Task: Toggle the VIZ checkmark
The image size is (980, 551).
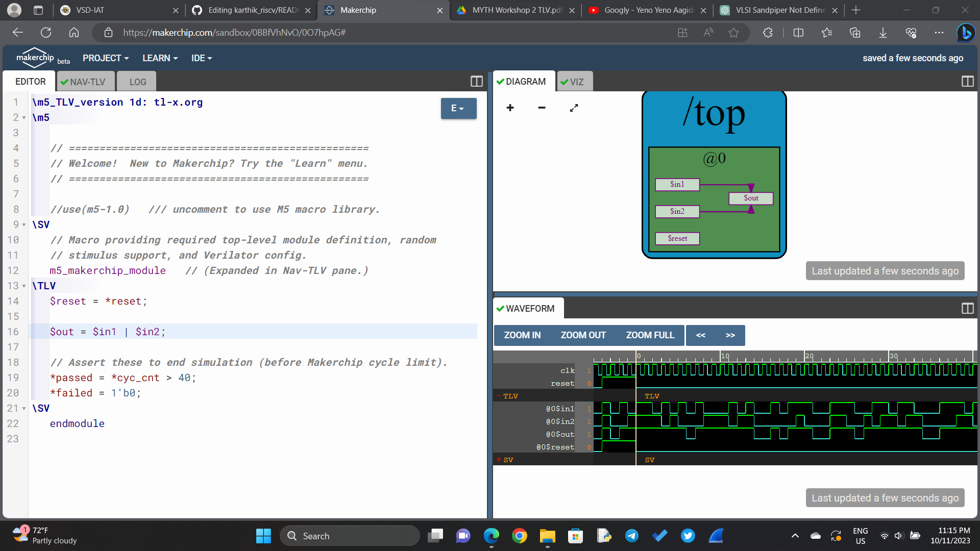Action: [565, 81]
